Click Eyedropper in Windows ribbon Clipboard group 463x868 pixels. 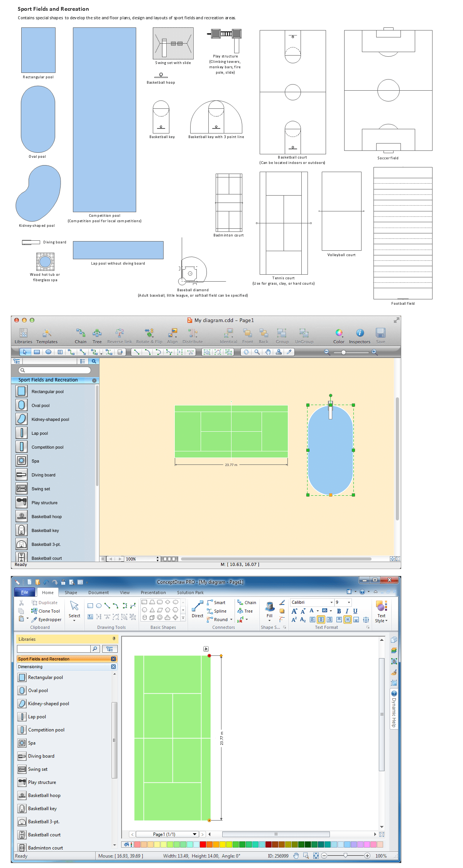coord(46,620)
